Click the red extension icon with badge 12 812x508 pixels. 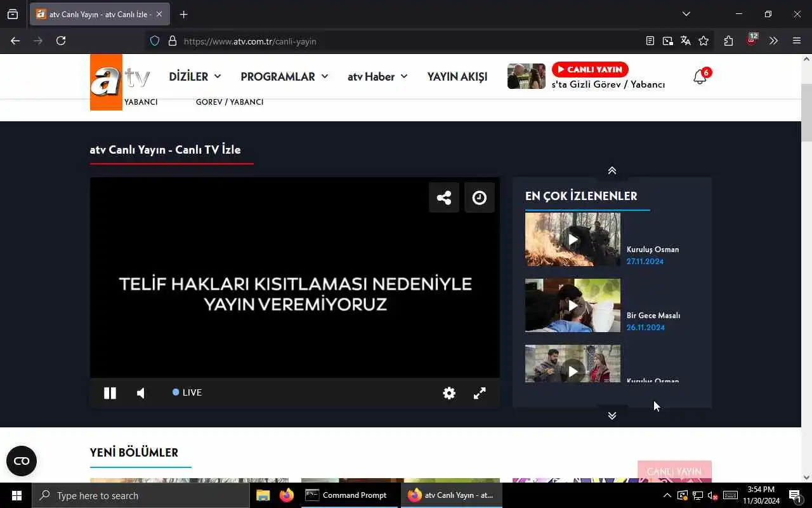(752, 40)
